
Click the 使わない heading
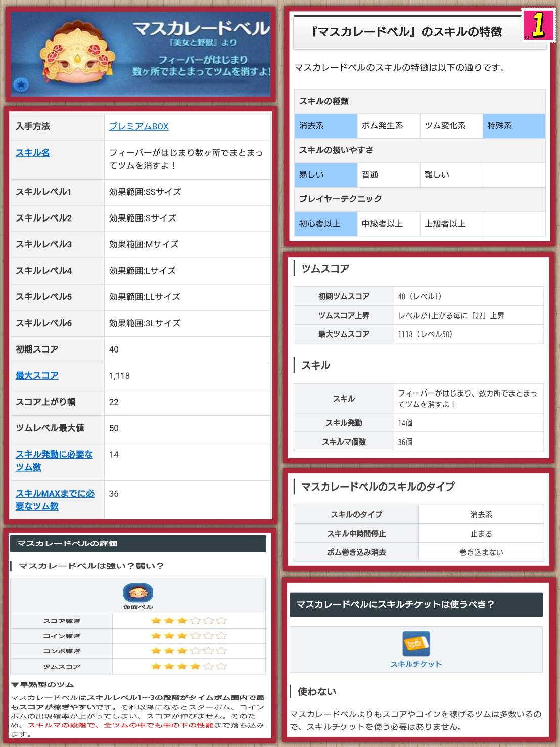317,691
